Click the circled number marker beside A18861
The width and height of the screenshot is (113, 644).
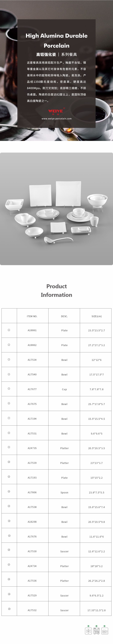coord(9,330)
